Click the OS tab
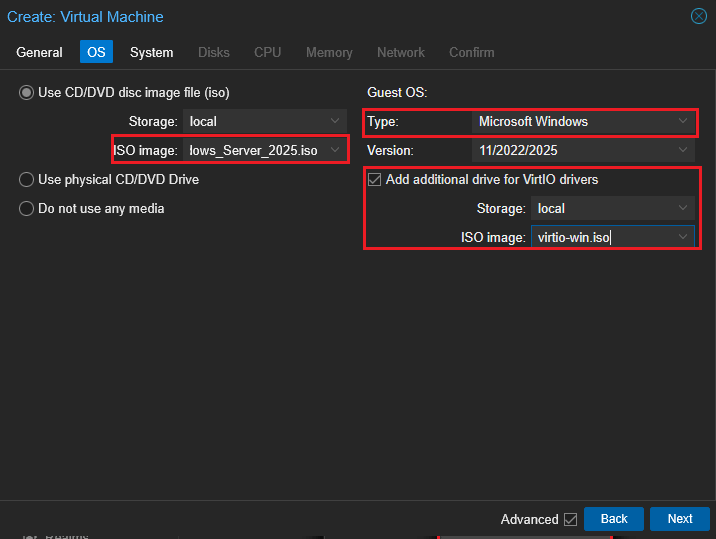The image size is (716, 539). (96, 52)
